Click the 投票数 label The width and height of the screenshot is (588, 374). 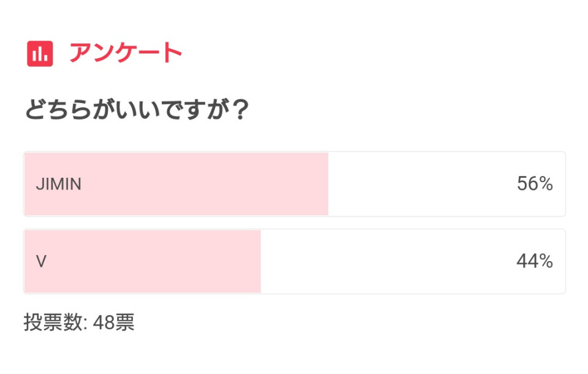click(53, 322)
